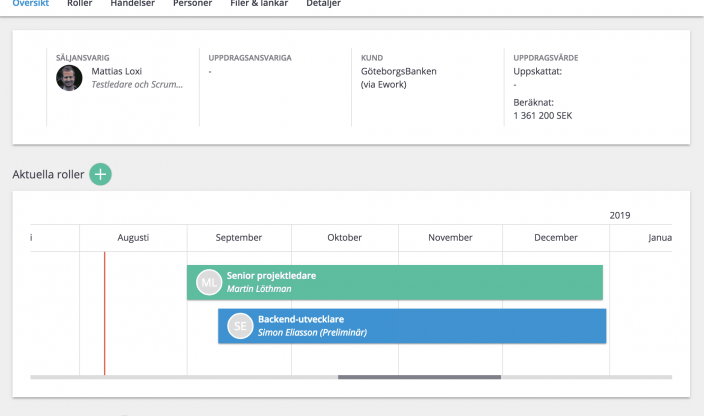
Task: Click the September month header
Action: [x=239, y=238]
